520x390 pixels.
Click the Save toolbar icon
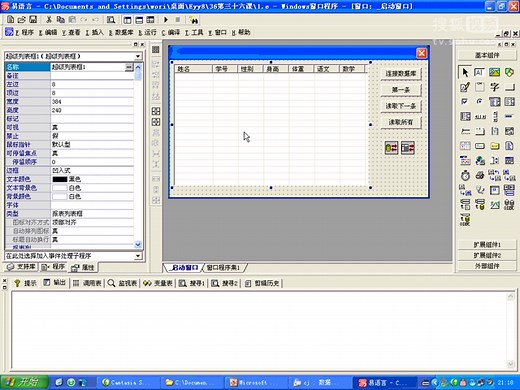(x=33, y=20)
